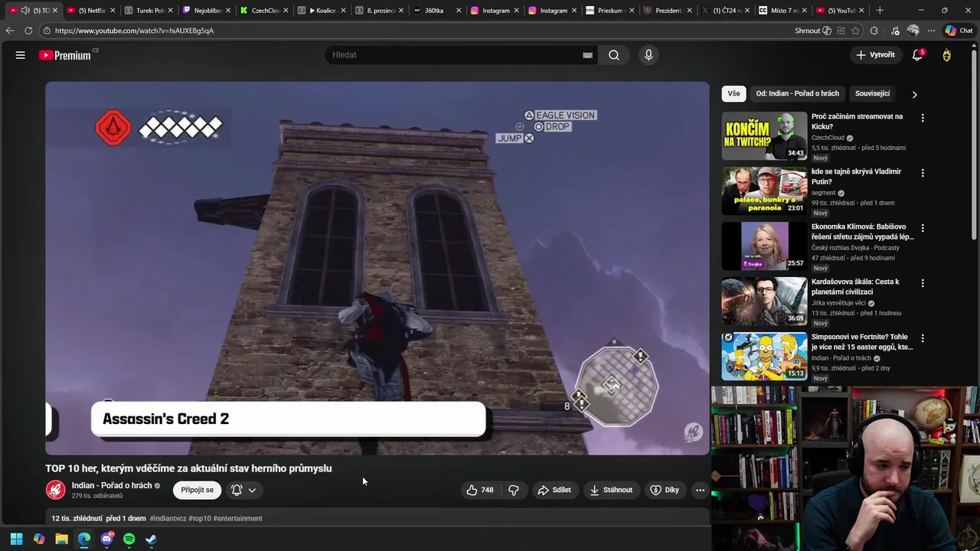Open the Indian channel avatar below video
980x551 pixels.
coord(55,490)
